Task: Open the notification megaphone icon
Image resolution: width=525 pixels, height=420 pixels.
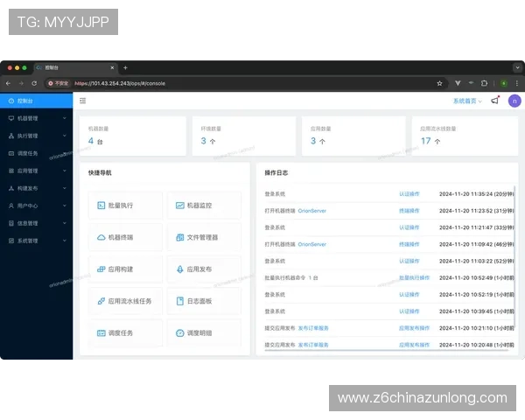Action: point(495,101)
